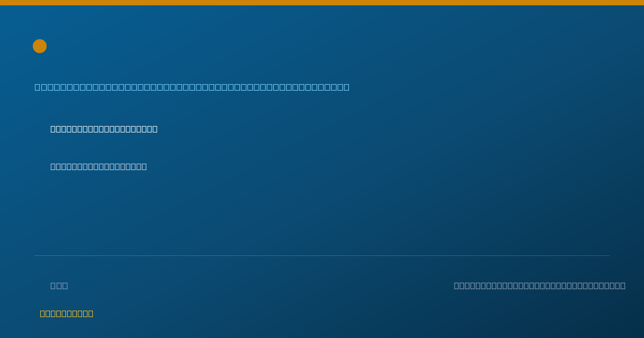Screen dimensions: 644x338
Task: Select the white bold subtitle line
Action: [104, 129]
